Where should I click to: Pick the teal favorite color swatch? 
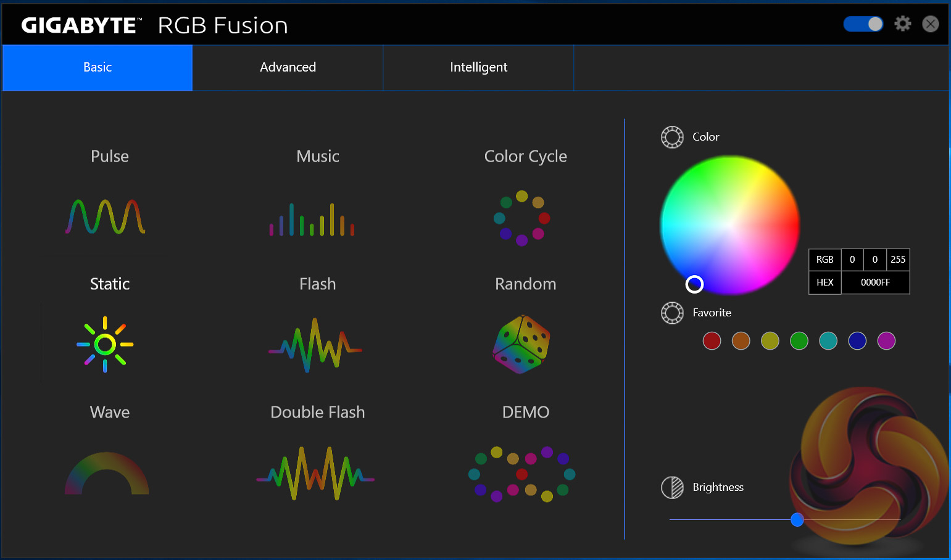point(828,340)
